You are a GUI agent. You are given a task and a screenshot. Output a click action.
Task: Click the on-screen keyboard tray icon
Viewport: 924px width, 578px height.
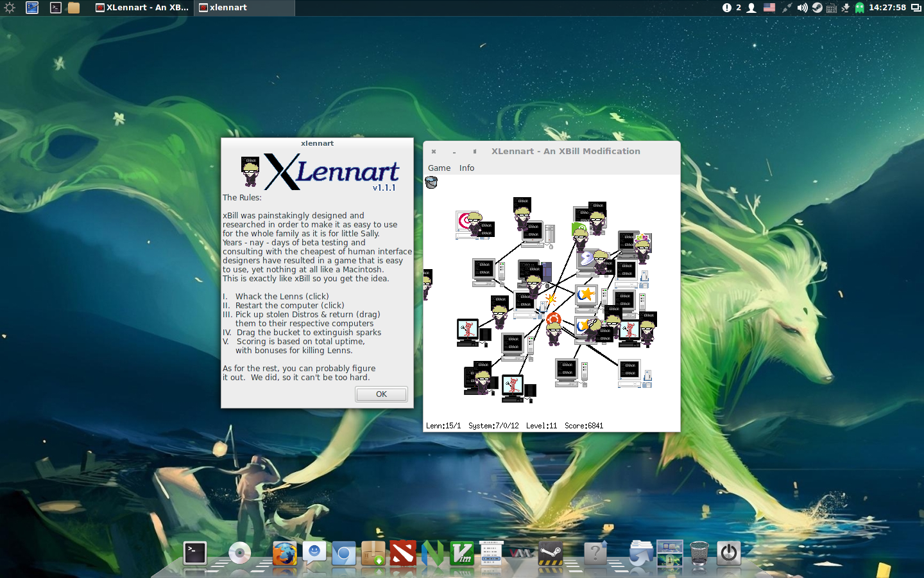tap(832, 8)
